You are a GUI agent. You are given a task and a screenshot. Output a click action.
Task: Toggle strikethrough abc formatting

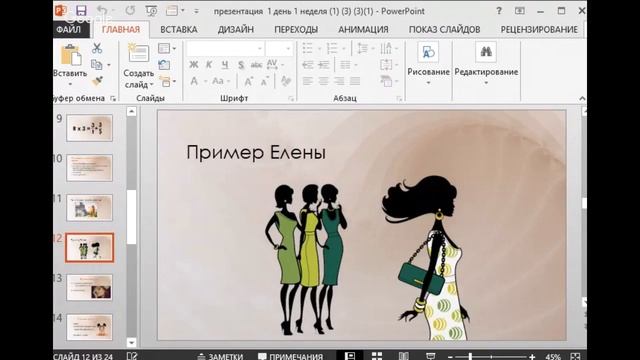[256, 64]
